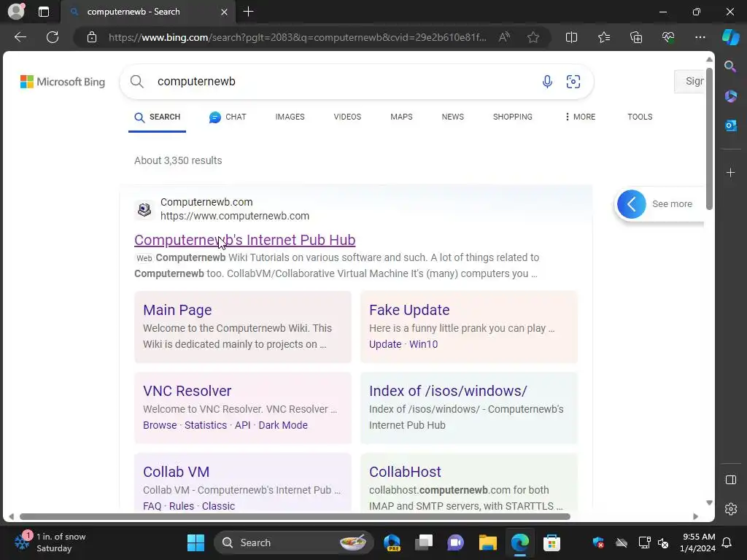Open the browser profile avatar

click(16, 12)
